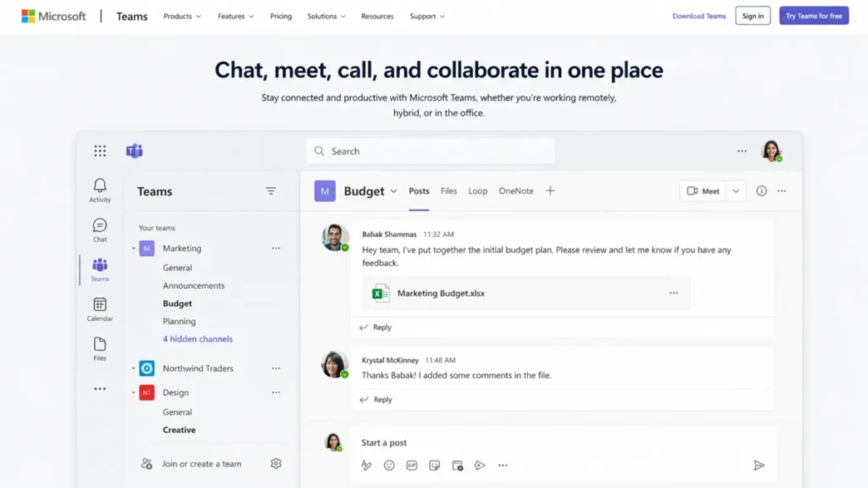Send the post with arrow icon

click(x=759, y=465)
